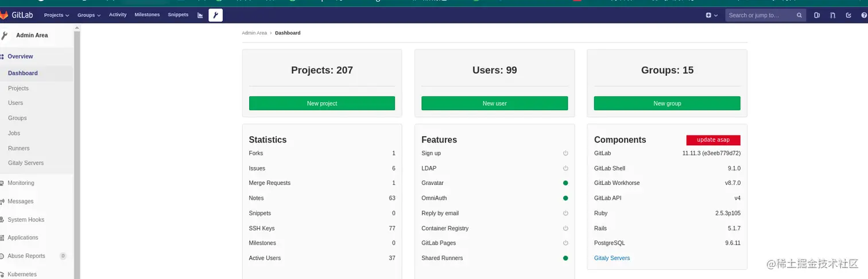The height and width of the screenshot is (279, 868).
Task: Click the Notes count 63
Action: 392,198
